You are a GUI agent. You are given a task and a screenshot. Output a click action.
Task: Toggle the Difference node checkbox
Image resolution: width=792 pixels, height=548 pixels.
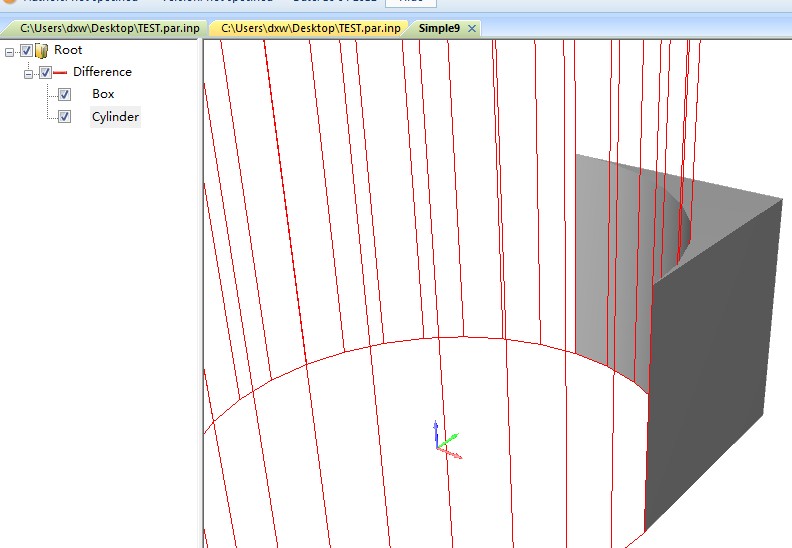[45, 73]
